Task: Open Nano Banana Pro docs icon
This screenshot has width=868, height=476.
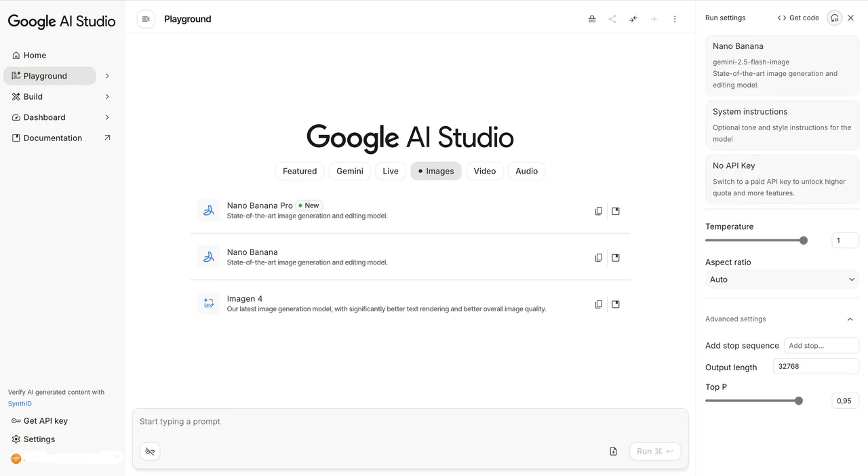Action: pos(616,211)
